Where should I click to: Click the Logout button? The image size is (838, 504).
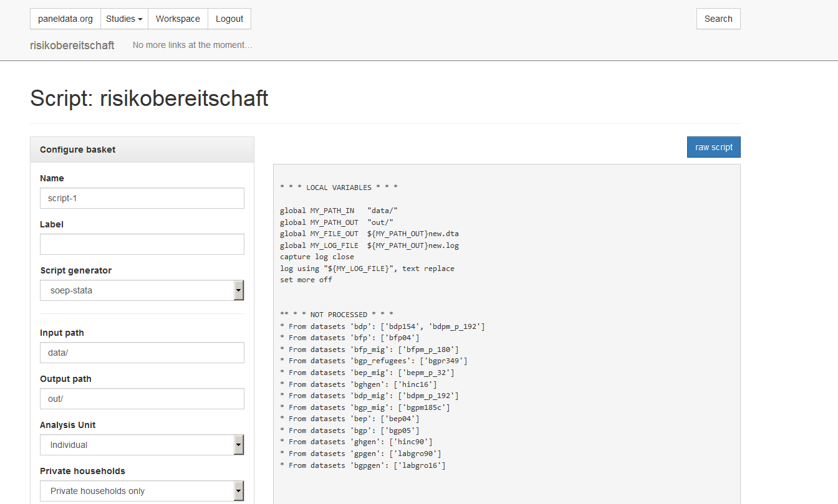229,19
